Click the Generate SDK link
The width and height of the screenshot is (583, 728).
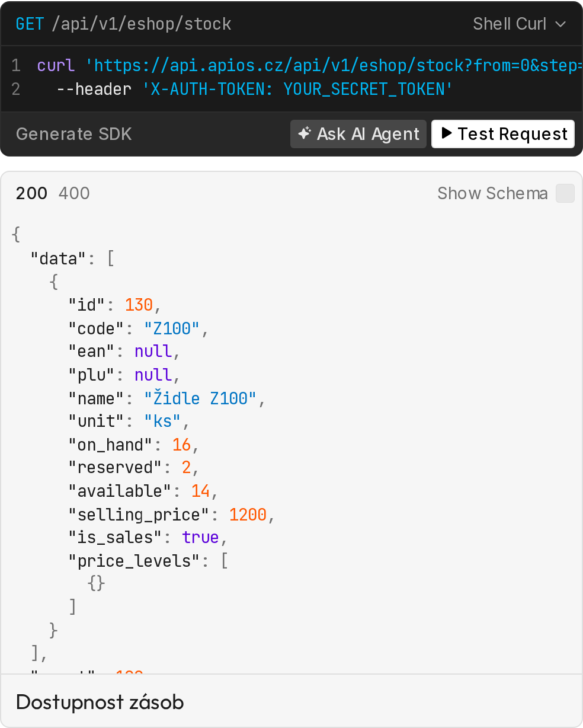[x=74, y=134]
